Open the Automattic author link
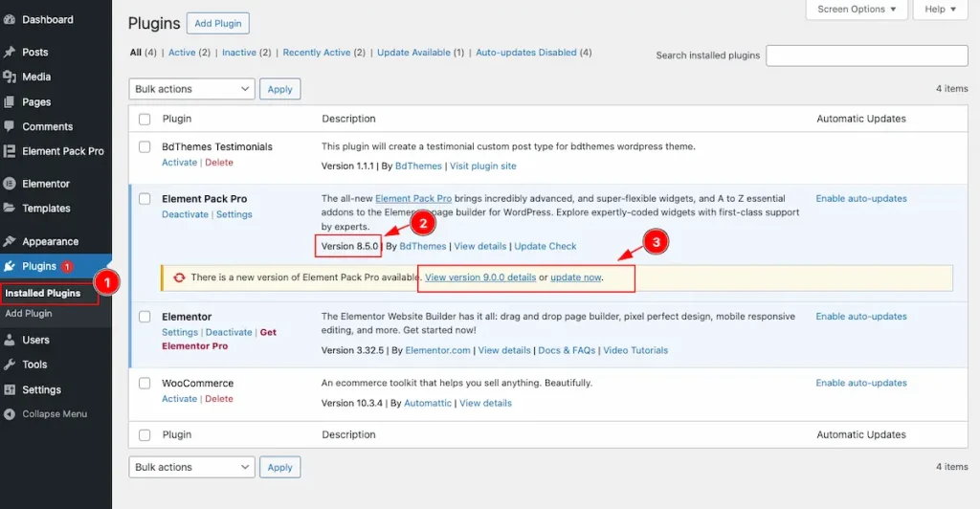 click(x=428, y=404)
